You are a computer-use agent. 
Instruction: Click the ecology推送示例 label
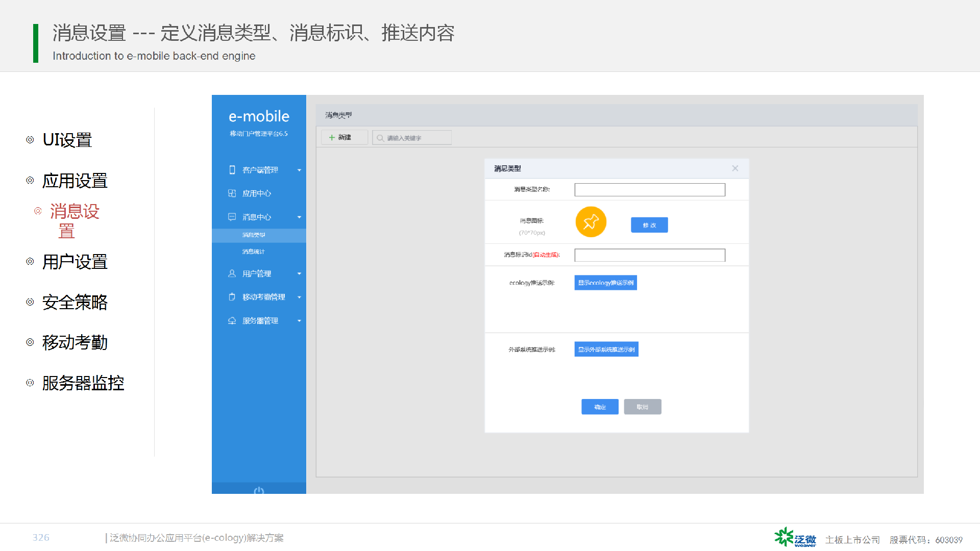pyautogui.click(x=532, y=283)
